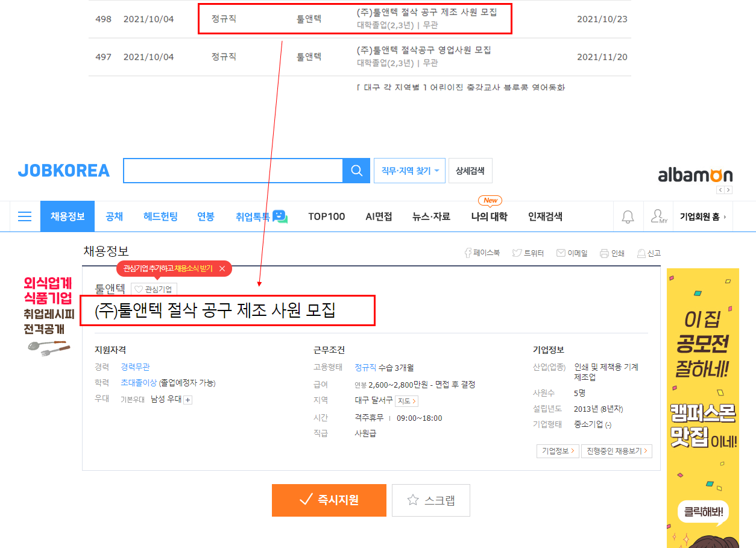Click the 인쇄 및 제책용 기계 제조업 text
Viewport: 756px width, 548px height.
tap(606, 372)
